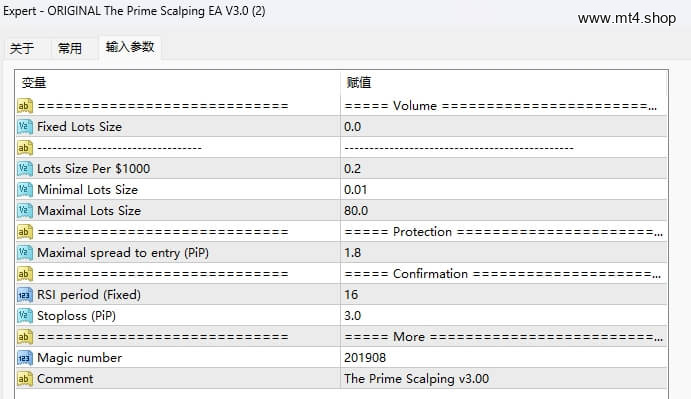
Task: Select the Comment variable label
Action: coord(65,379)
